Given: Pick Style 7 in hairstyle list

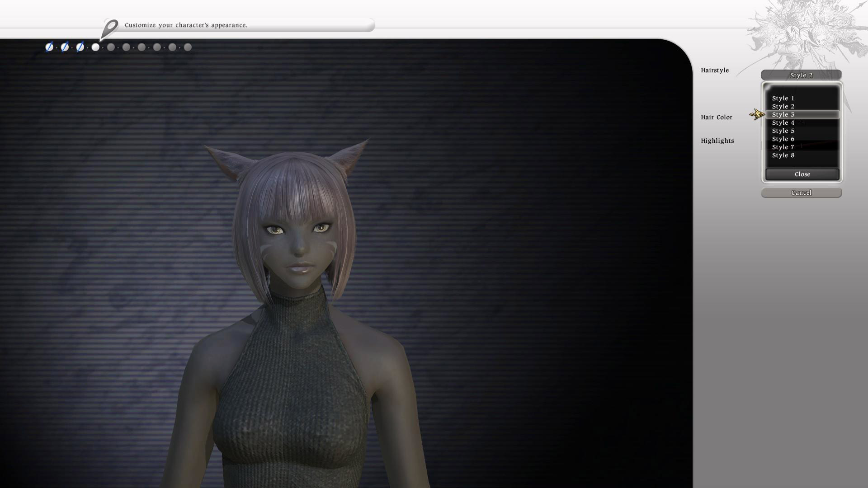Looking at the screenshot, I should [783, 147].
